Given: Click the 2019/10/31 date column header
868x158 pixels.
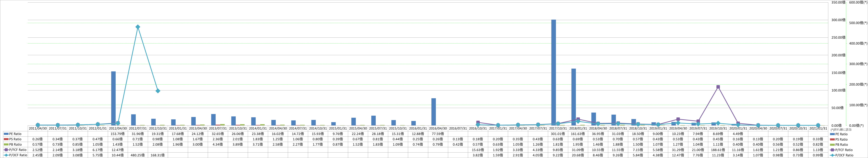Looking at the screenshot, I should pos(718,128).
